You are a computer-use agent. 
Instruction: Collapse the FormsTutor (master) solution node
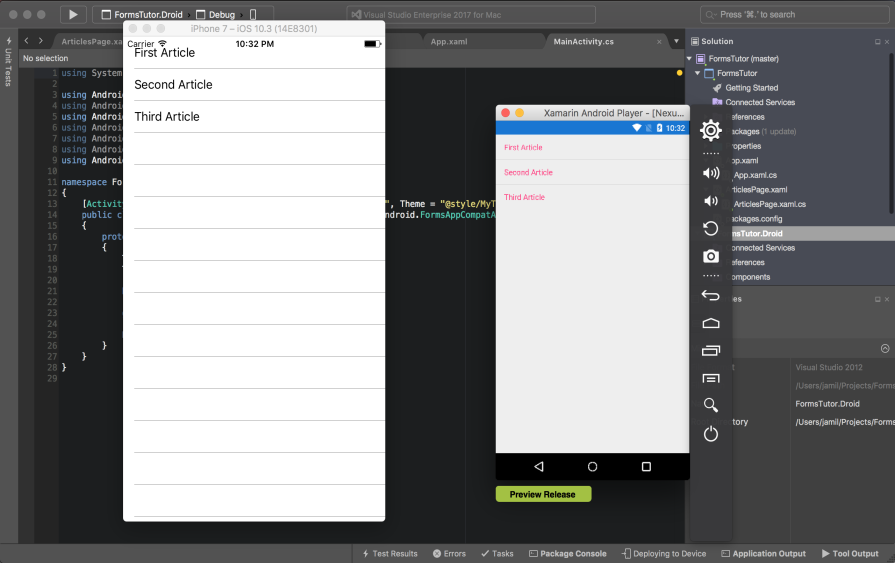coord(690,59)
